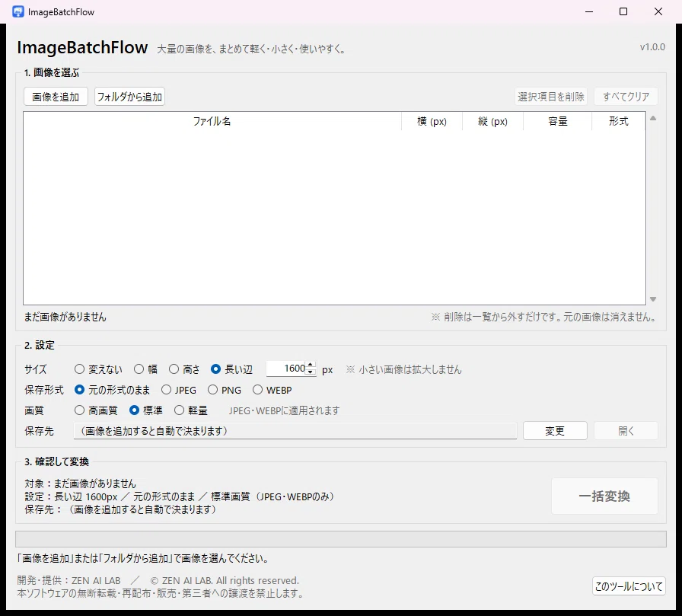Click the JPEG・WEBPに適用されます note
This screenshot has height=616, width=682.
pyautogui.click(x=285, y=410)
